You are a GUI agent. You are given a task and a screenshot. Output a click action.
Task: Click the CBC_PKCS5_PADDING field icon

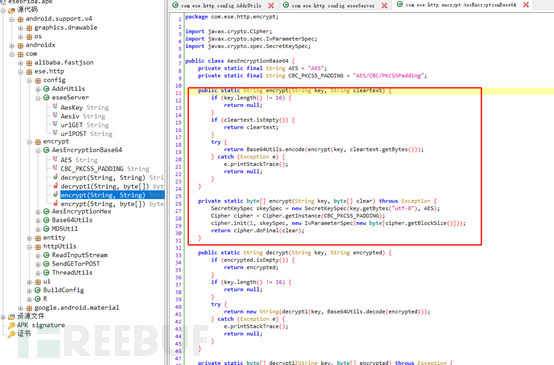tap(55, 168)
